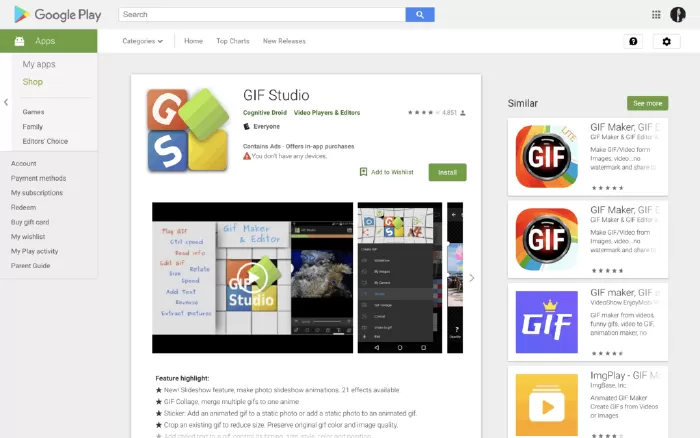Select Shop in sidebar
The width and height of the screenshot is (700, 438).
(33, 82)
